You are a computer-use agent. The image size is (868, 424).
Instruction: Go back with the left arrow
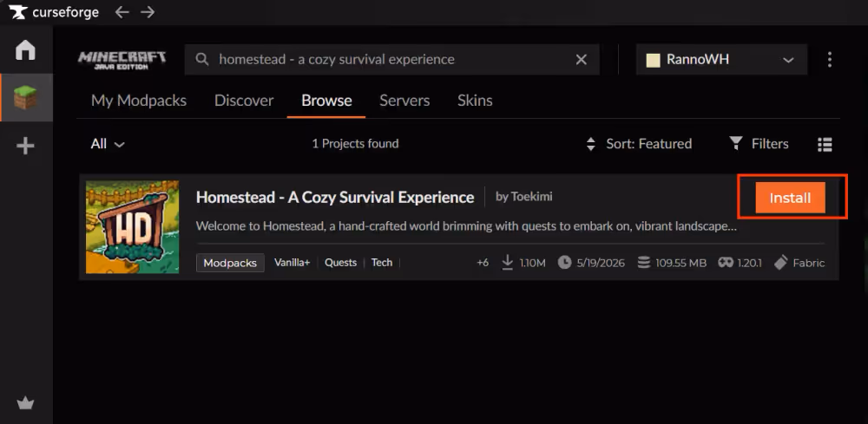click(x=122, y=11)
